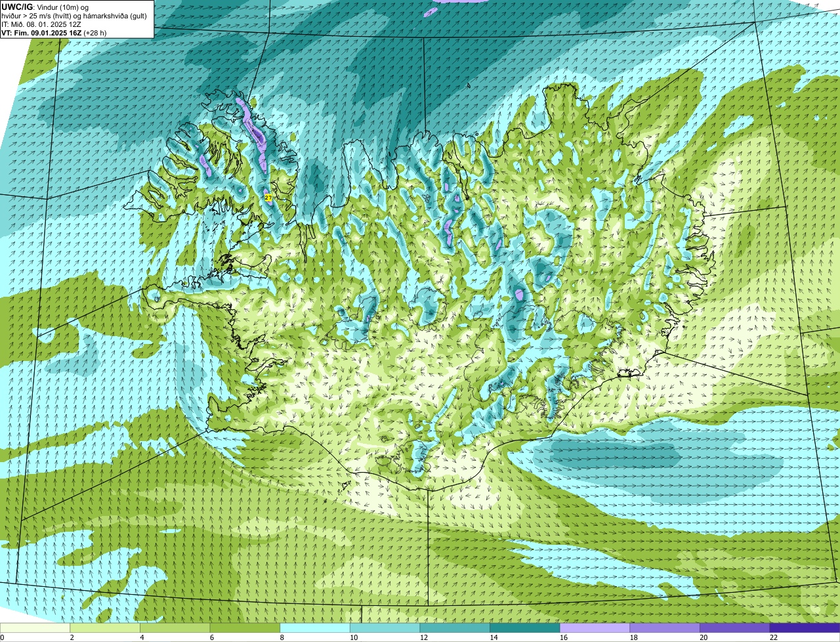Viewport: 840px width, 642px height.
Task: Click the legend value 8
Action: pos(282,637)
